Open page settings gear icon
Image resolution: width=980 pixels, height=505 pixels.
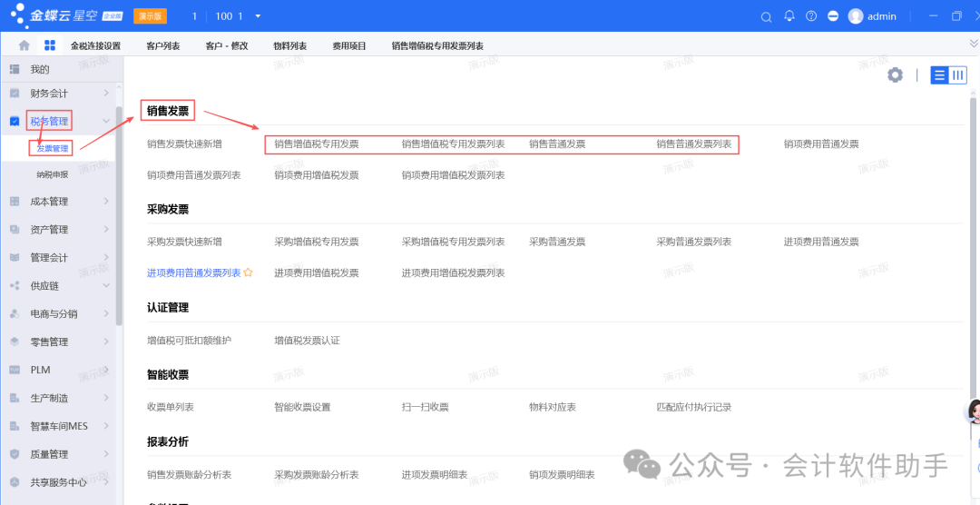895,75
